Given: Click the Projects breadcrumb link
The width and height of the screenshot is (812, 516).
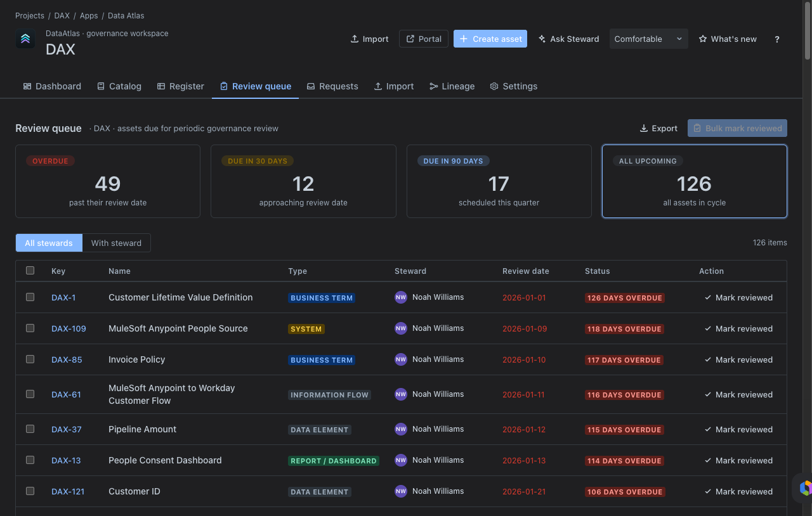Looking at the screenshot, I should pos(30,16).
